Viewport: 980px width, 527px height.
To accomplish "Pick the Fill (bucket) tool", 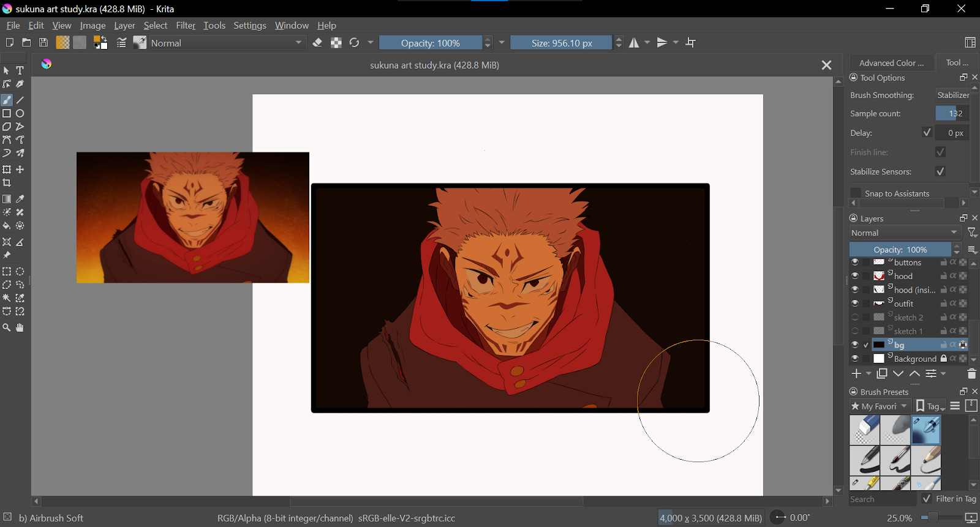I will pos(7,226).
